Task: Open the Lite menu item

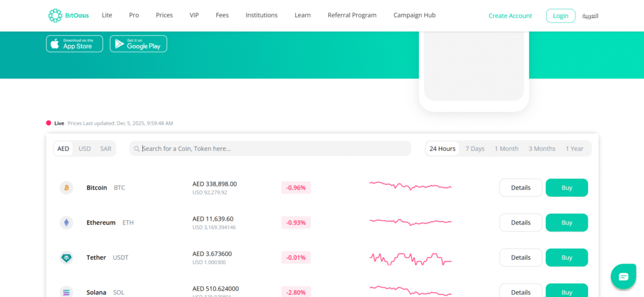Action: pos(107,15)
